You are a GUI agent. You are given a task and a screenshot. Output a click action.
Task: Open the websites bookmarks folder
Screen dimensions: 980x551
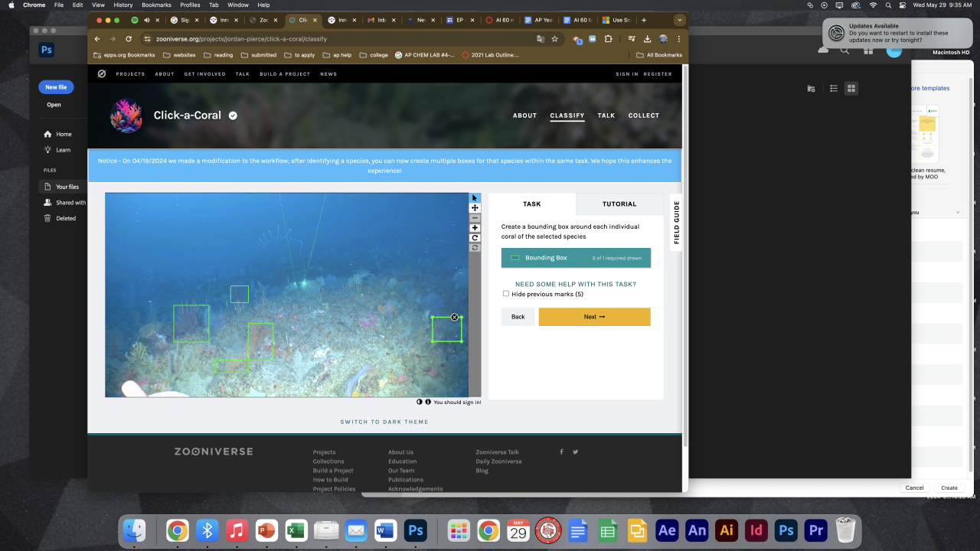[179, 55]
